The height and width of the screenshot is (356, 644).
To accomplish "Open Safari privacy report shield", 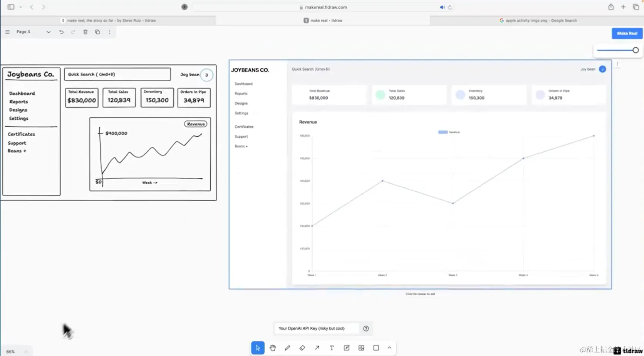I will 184,7.
